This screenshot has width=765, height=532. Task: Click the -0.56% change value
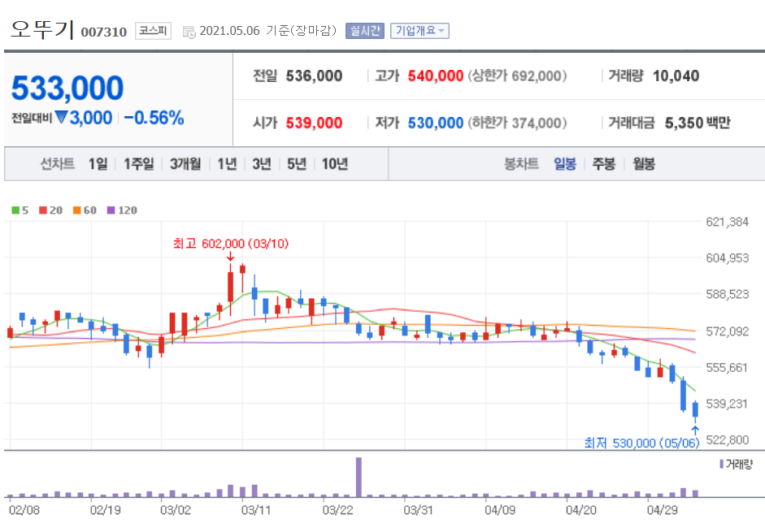tap(154, 118)
